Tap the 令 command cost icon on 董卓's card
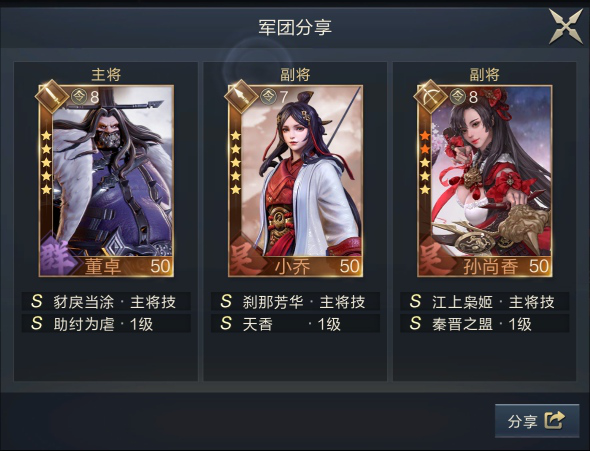Viewport: 590px width, 451px height. click(x=79, y=97)
